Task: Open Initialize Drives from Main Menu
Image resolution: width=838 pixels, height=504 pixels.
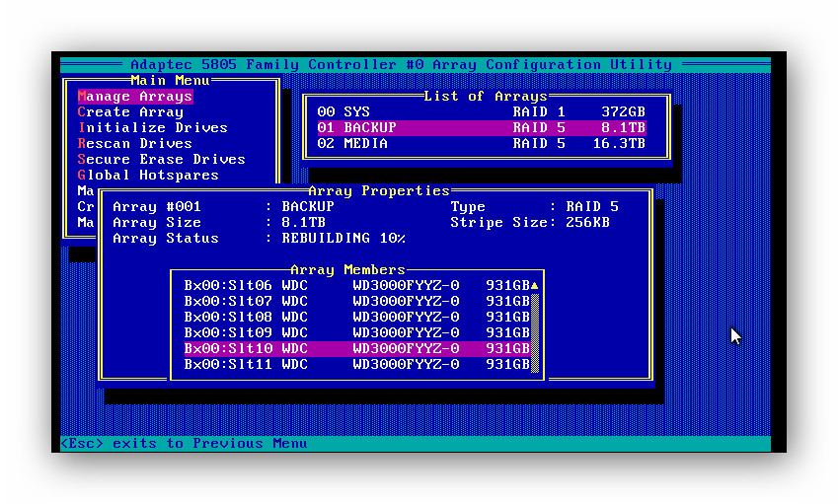Action: click(x=152, y=128)
